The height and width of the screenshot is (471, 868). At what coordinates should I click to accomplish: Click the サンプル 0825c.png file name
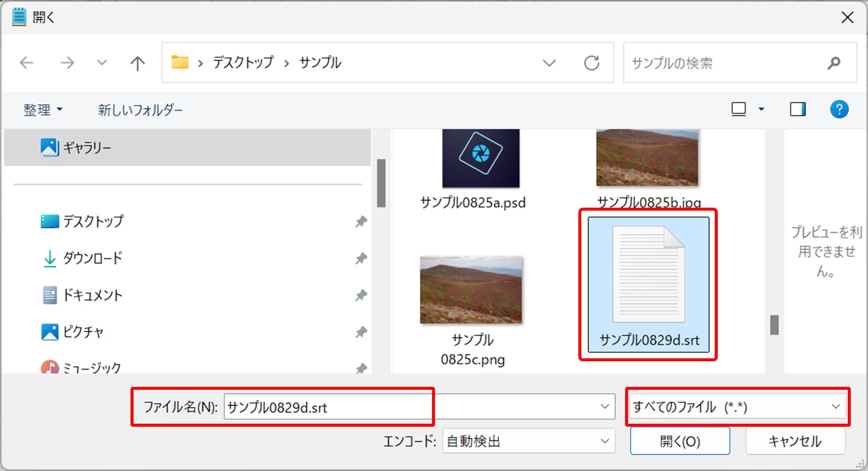click(x=473, y=349)
